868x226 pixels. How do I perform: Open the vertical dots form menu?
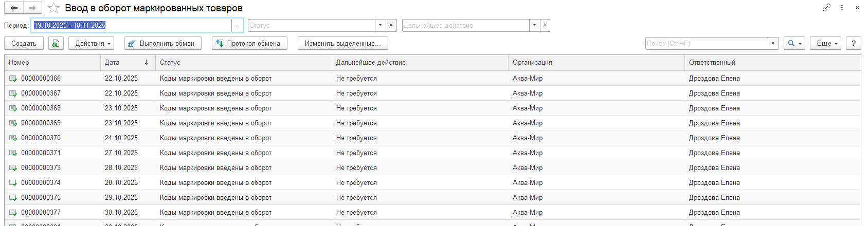point(842,8)
